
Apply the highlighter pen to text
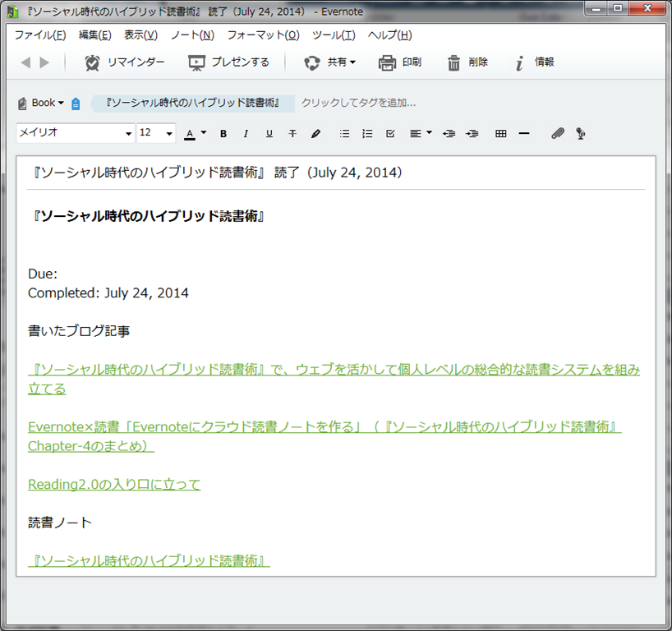click(315, 134)
